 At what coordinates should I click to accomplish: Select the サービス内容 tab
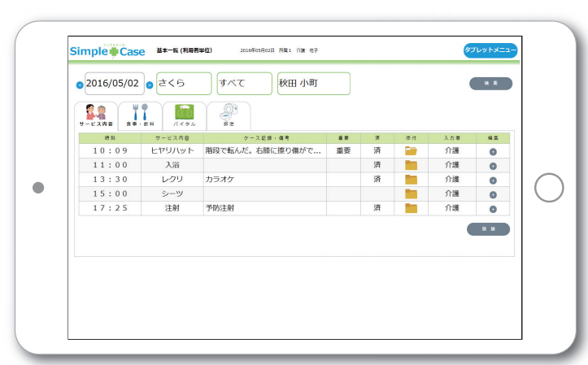click(96, 116)
